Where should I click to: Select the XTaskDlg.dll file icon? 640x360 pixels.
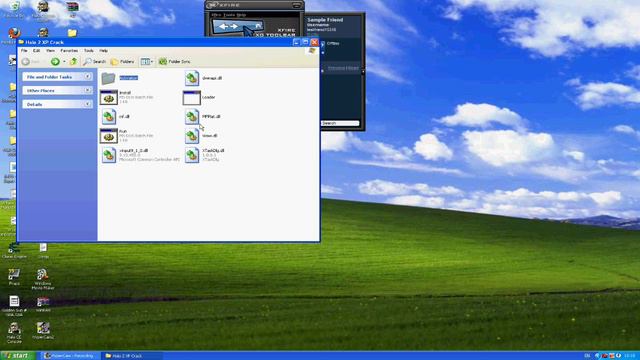(192, 155)
